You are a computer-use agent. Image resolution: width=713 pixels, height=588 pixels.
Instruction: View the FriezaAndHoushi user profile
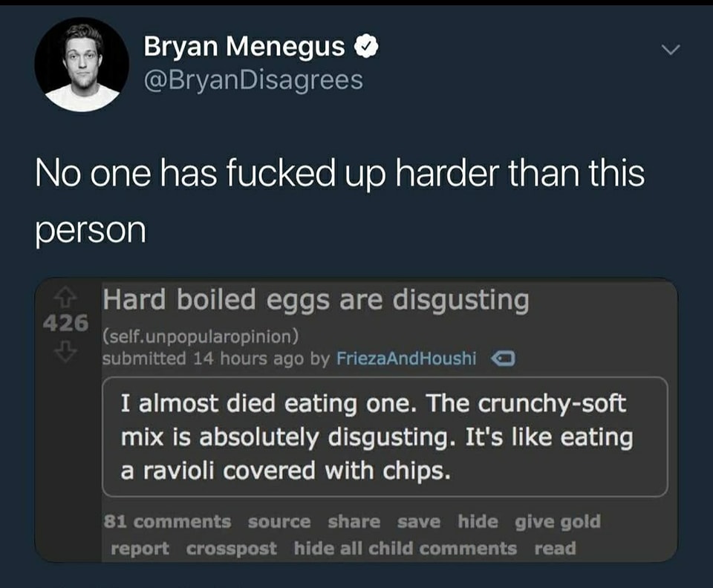coord(406,359)
